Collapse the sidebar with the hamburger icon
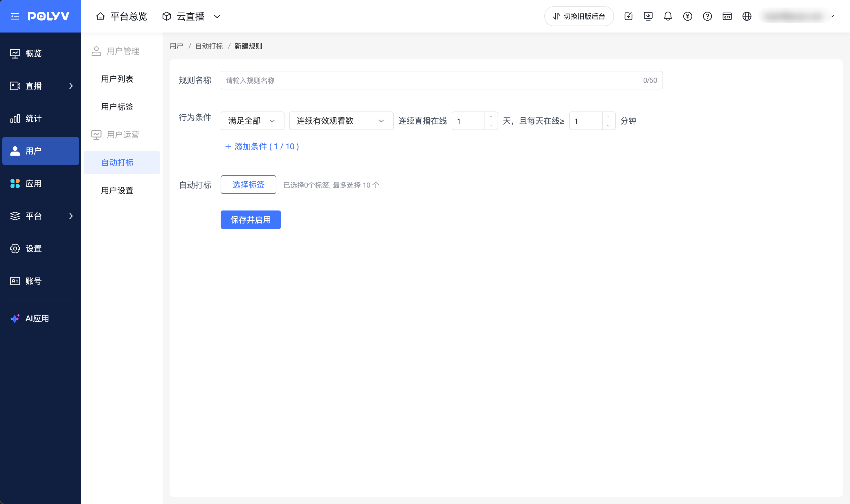This screenshot has height=504, width=850. (15, 16)
